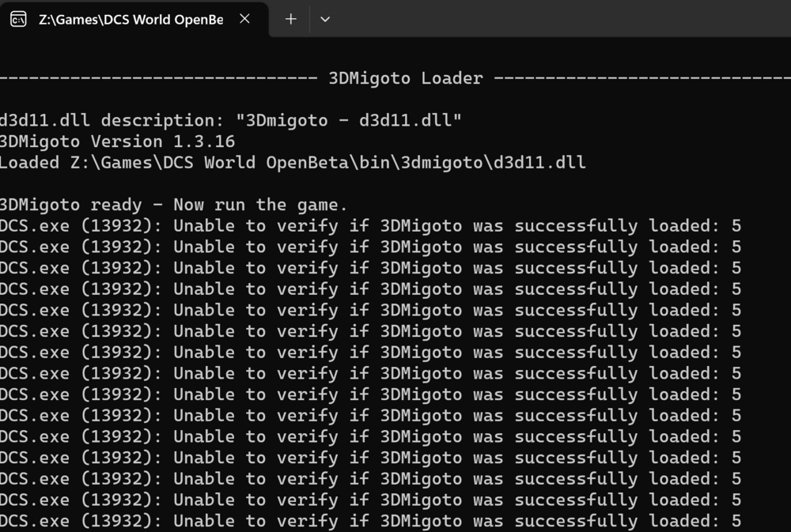Expand the new tab profile dropdown
This screenshot has height=532, width=791.
tap(325, 20)
